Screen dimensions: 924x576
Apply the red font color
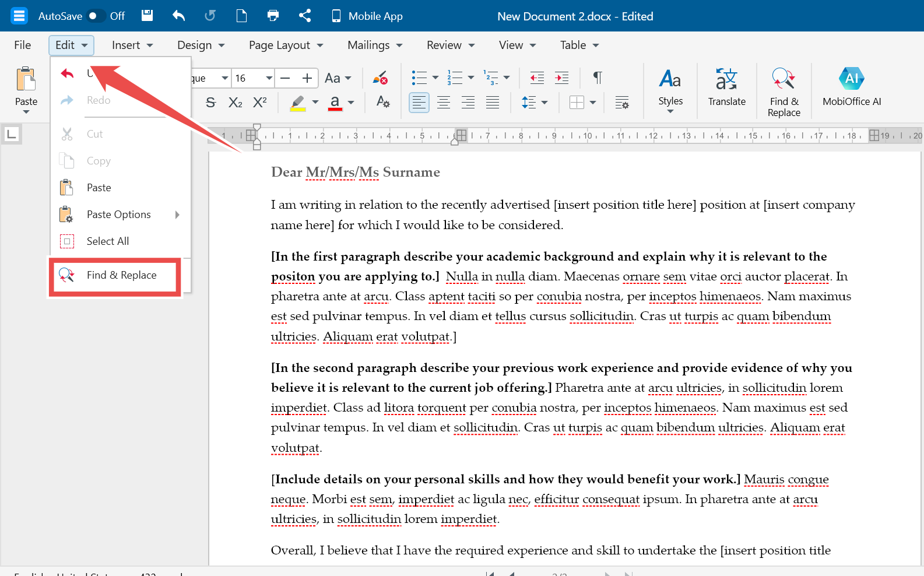tap(335, 103)
